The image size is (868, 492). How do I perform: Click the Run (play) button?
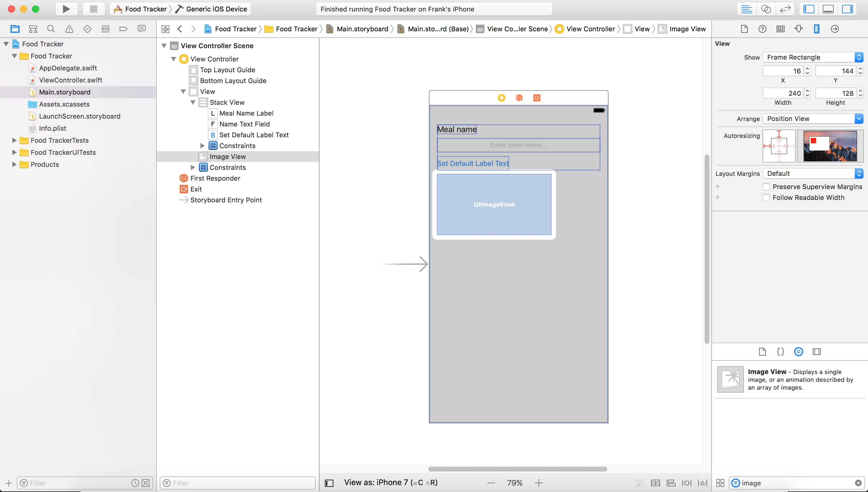[66, 9]
